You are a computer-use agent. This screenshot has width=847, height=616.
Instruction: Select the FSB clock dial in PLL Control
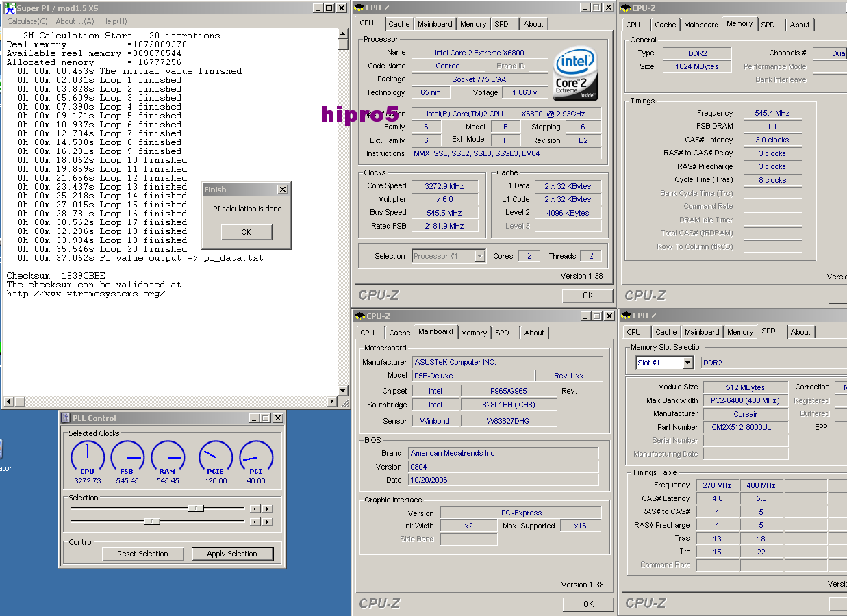127,457
